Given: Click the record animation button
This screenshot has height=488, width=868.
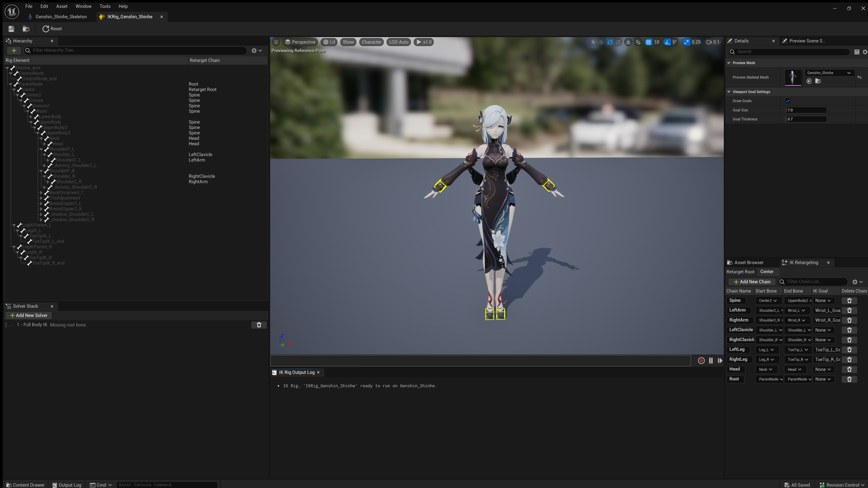Looking at the screenshot, I should (701, 361).
